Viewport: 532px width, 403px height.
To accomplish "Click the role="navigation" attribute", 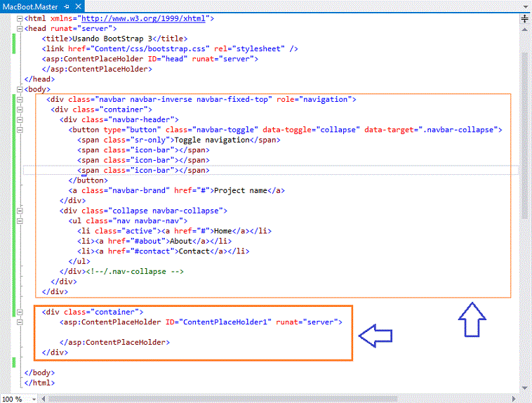I will coord(314,100).
